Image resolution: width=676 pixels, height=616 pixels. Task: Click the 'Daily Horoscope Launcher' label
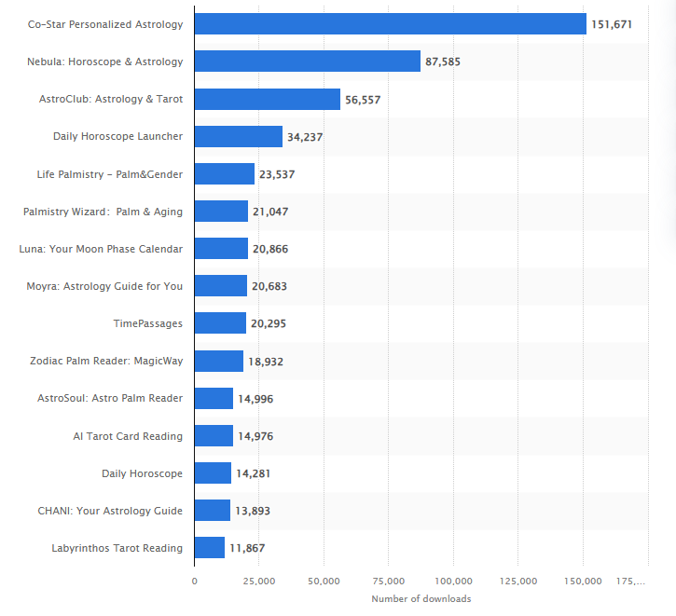[x=117, y=137]
